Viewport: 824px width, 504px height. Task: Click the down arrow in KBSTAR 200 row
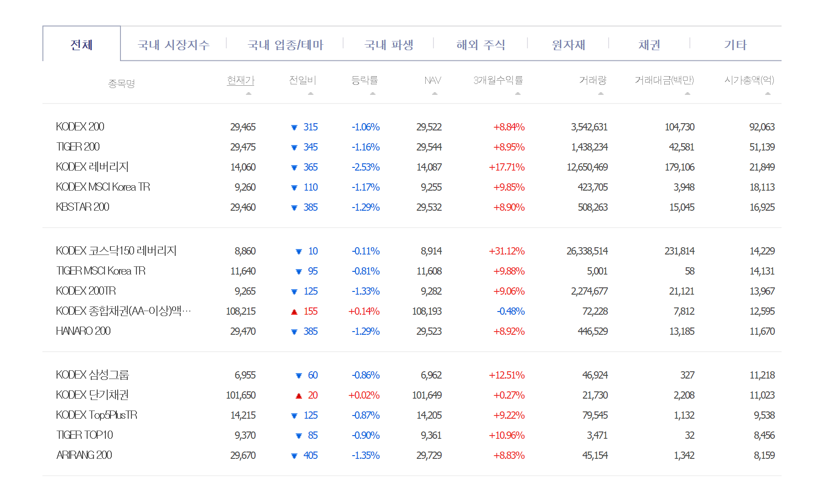294,208
